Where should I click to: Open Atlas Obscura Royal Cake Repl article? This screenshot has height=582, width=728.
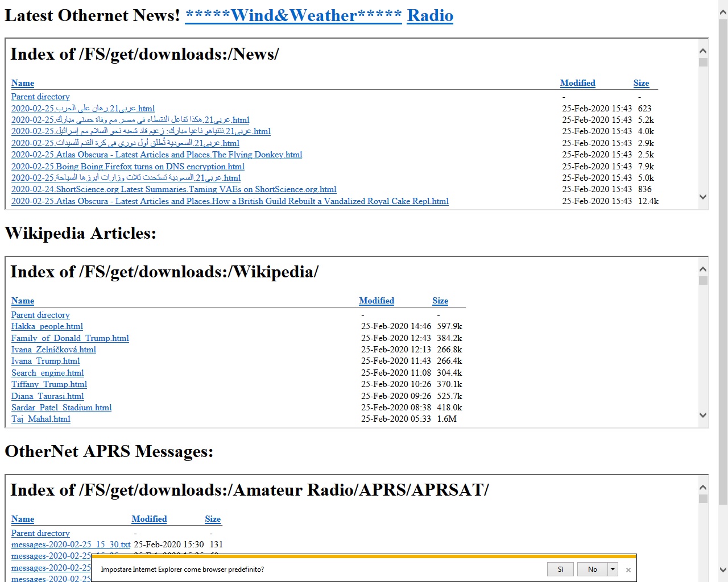230,201
